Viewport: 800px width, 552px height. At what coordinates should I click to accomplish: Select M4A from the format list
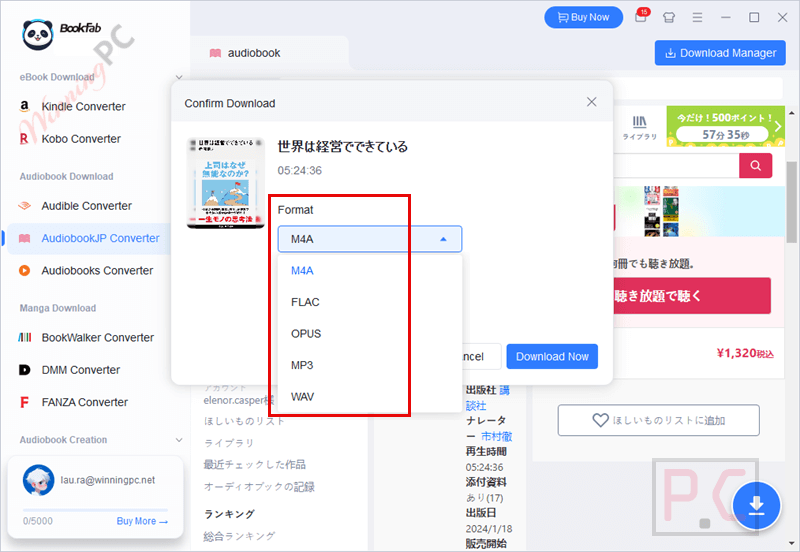coord(369,271)
